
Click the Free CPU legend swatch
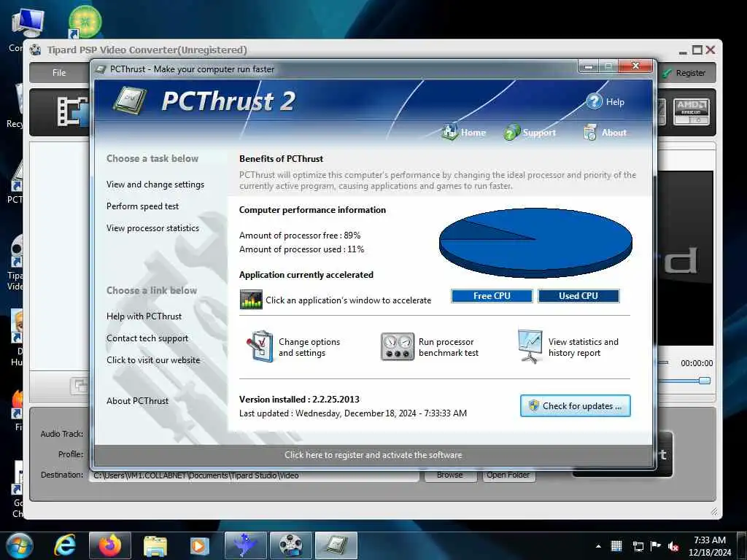tap(492, 296)
